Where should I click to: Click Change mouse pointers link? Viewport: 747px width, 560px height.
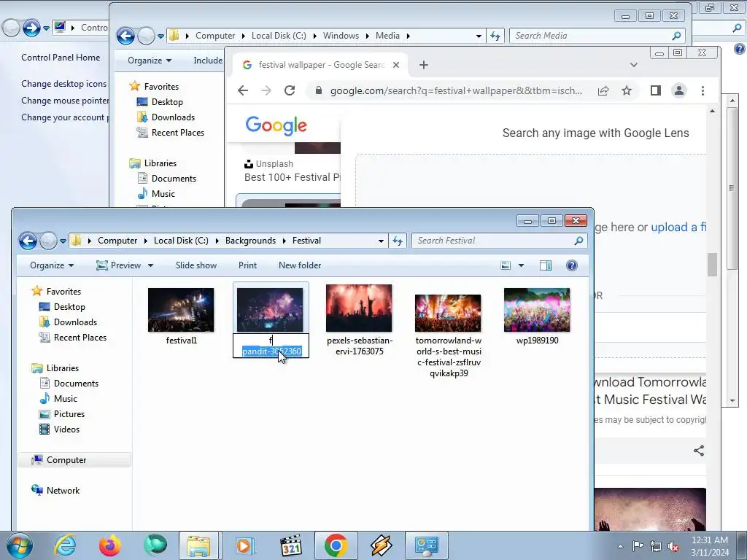click(65, 101)
